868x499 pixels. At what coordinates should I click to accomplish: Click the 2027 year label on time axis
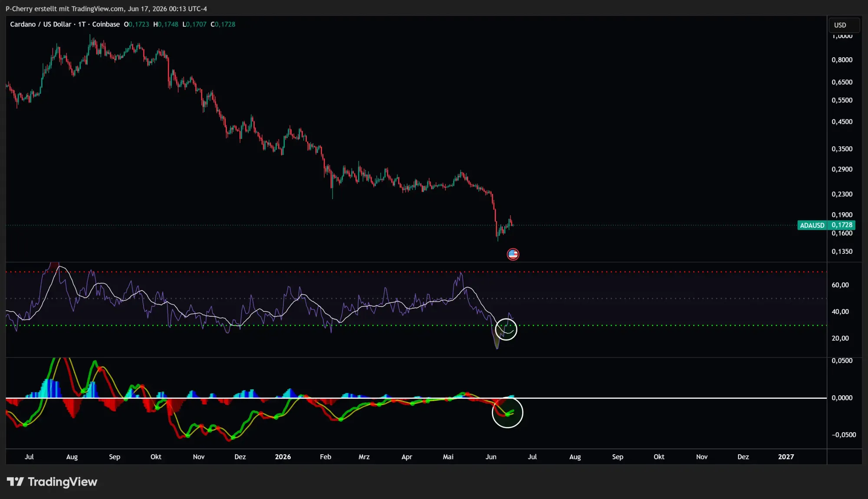786,457
